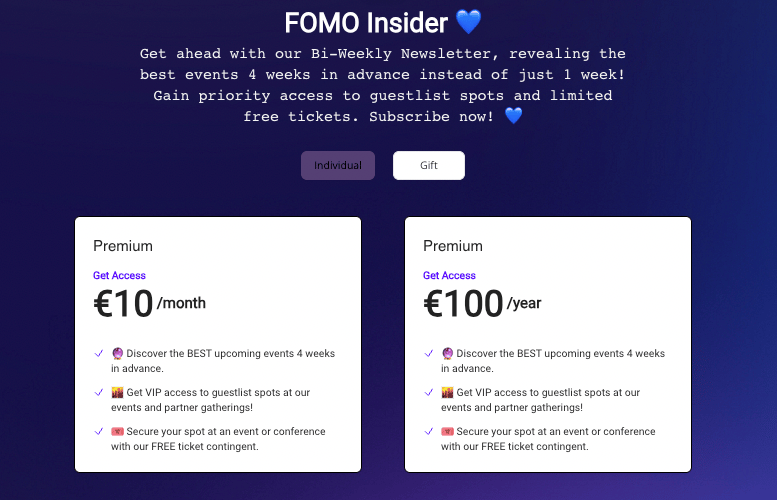Screen dimensions: 777x500
Task: Click the VIP crowd icon in monthly card
Action: (x=117, y=392)
